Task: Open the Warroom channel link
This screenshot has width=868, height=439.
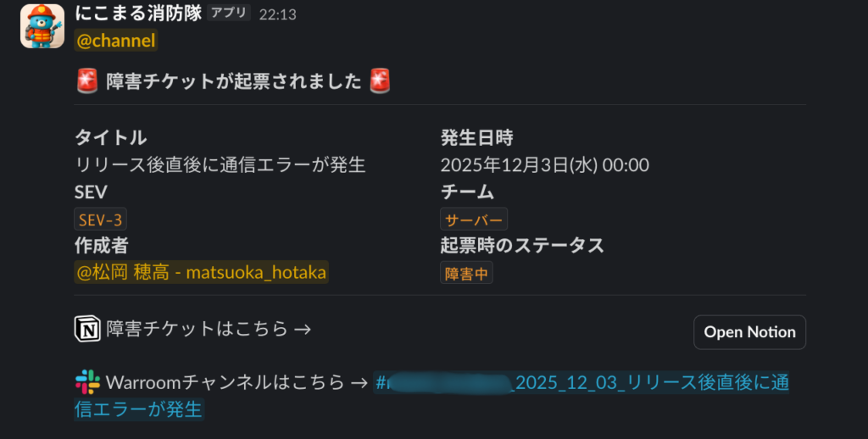Action: coord(581,383)
